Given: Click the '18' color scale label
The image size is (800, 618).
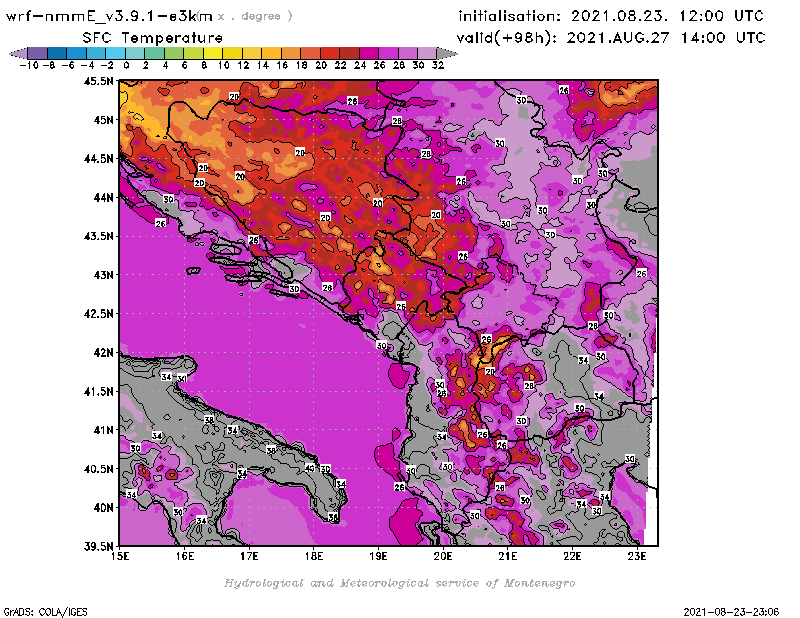Looking at the screenshot, I should tap(302, 65).
